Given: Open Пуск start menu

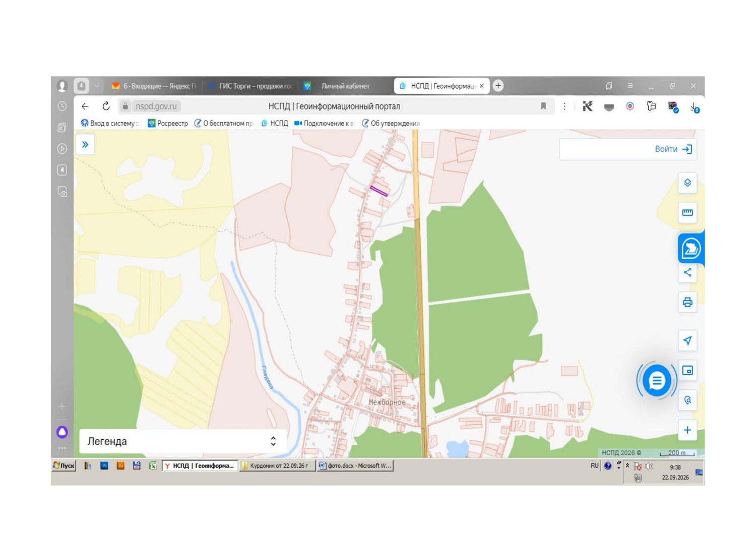Looking at the screenshot, I should click(64, 465).
